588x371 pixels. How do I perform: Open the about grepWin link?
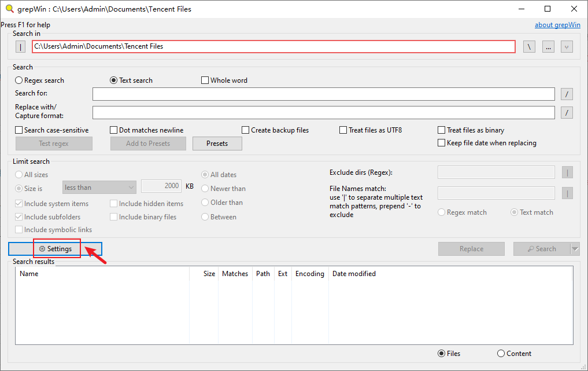tap(557, 25)
